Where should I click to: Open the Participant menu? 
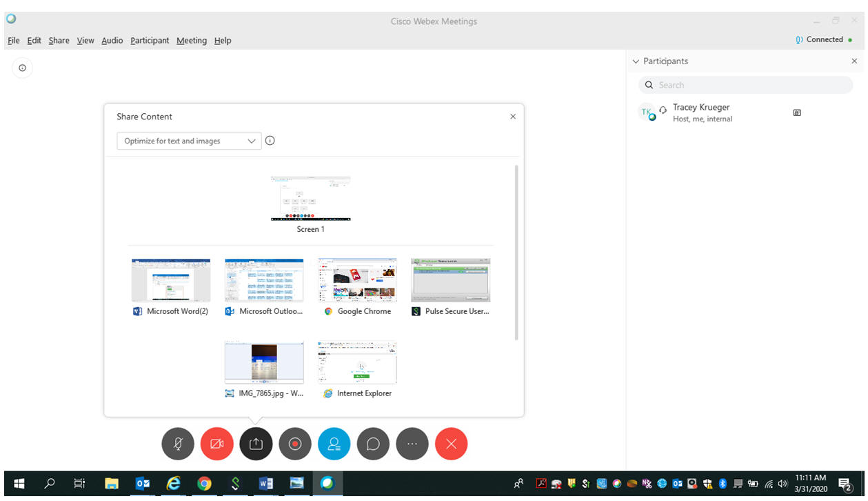(150, 41)
